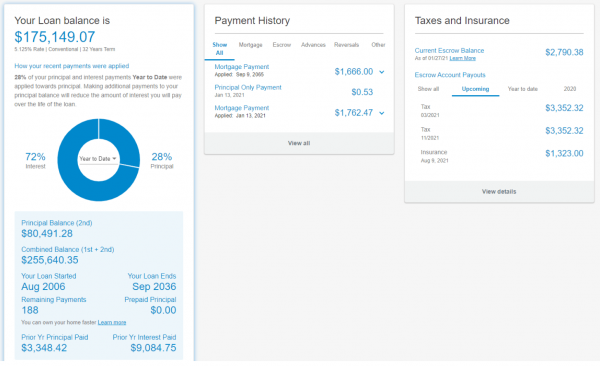Select the Upcoming escrow payouts tab

[x=475, y=89]
